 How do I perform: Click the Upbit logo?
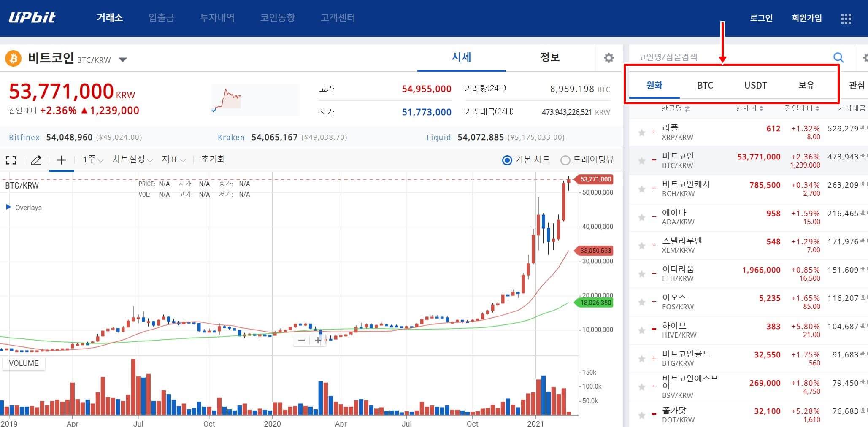pyautogui.click(x=32, y=17)
